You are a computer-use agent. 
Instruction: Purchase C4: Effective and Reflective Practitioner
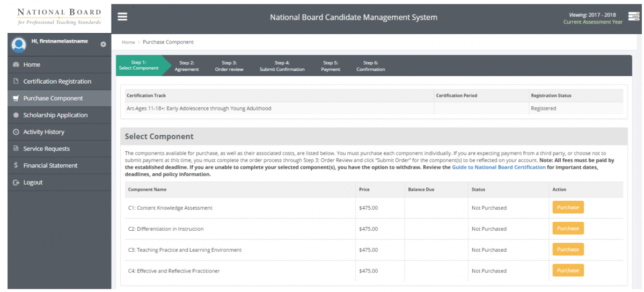(568, 271)
